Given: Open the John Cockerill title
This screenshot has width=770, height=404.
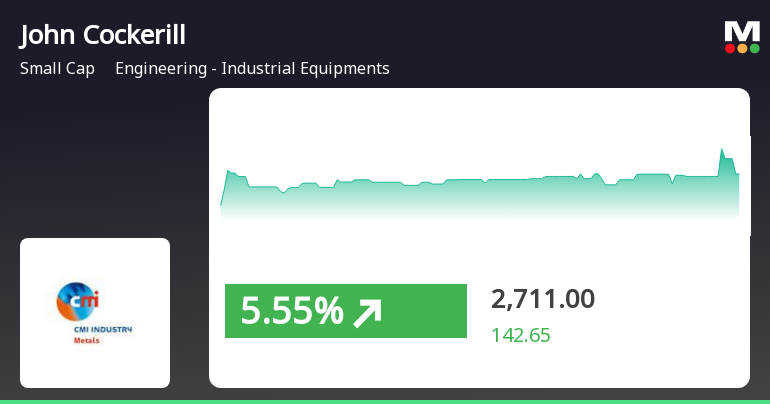Looking at the screenshot, I should (x=103, y=35).
